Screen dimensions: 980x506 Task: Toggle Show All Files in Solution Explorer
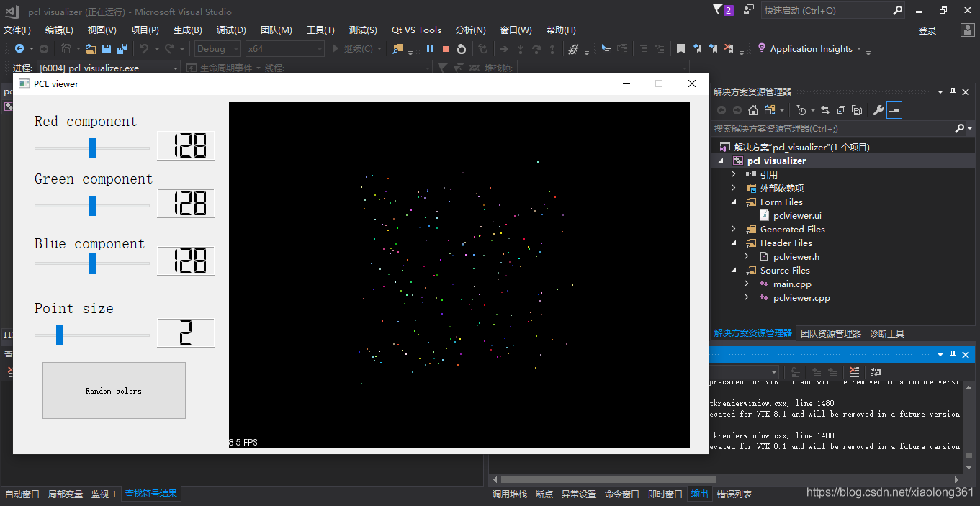(856, 110)
